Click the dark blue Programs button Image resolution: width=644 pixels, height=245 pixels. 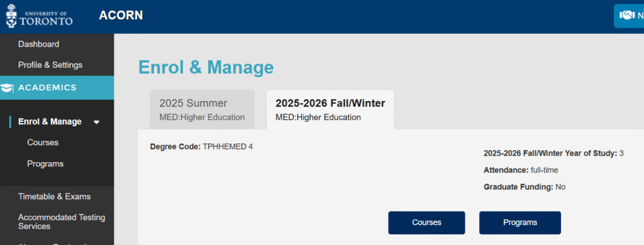(x=520, y=223)
